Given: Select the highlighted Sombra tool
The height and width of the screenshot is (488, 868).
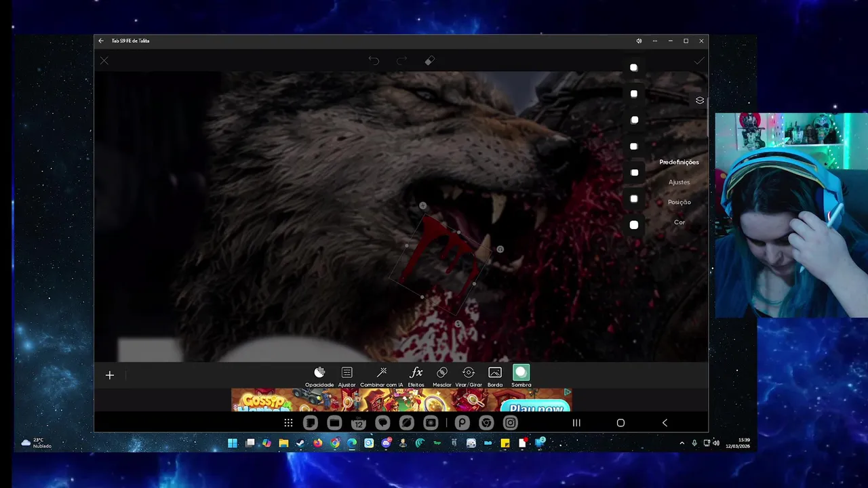Looking at the screenshot, I should [x=521, y=377].
